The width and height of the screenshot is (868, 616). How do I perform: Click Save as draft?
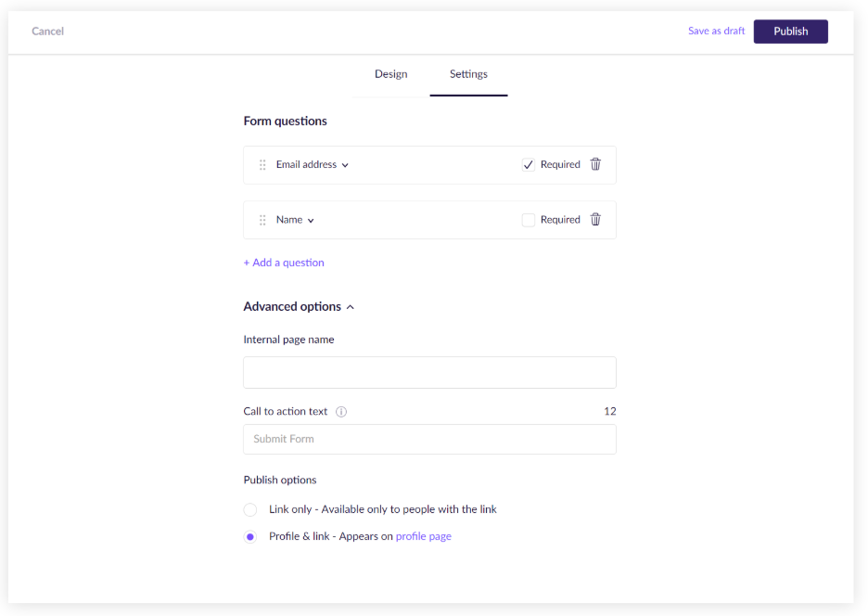coord(716,32)
